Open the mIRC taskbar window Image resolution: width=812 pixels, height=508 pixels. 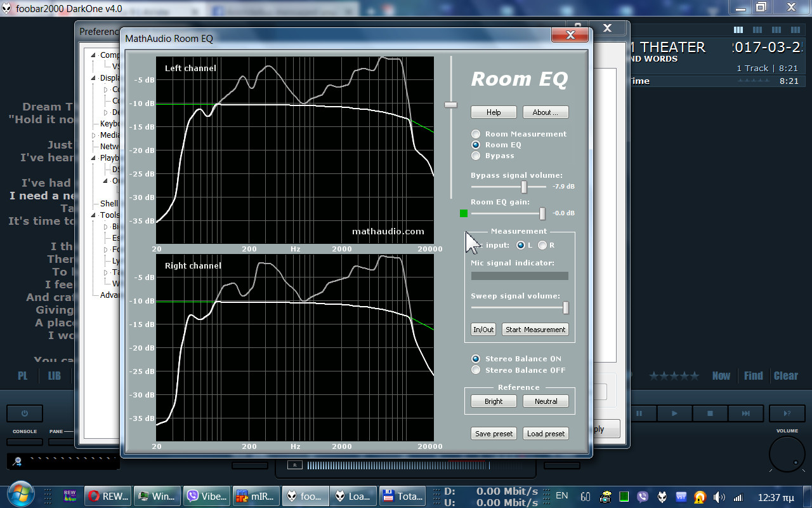click(256, 496)
